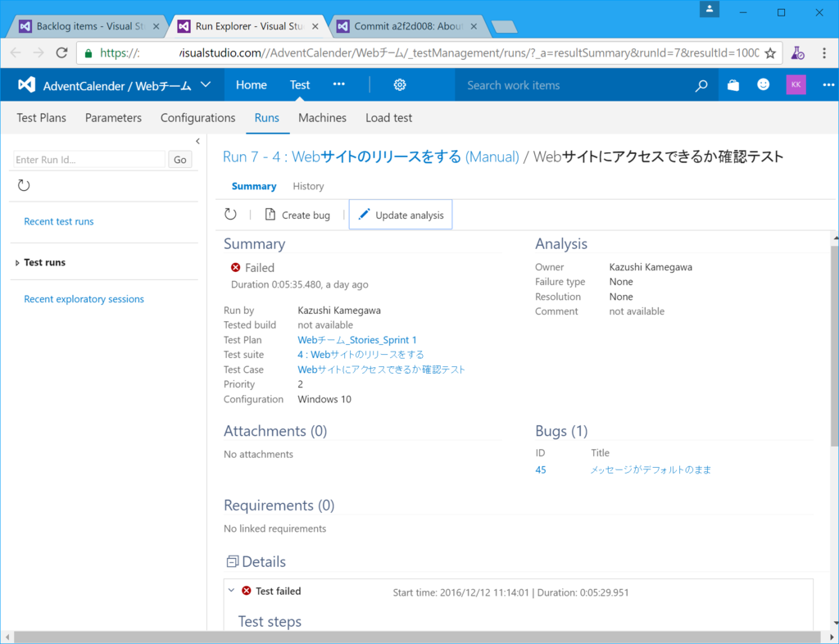
Task: Focus the Enter Run Id field
Action: click(x=88, y=160)
